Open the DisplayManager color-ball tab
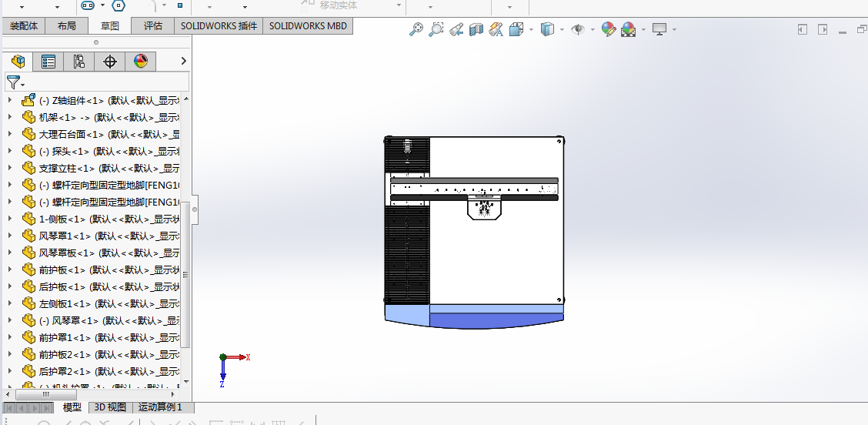 (x=141, y=62)
